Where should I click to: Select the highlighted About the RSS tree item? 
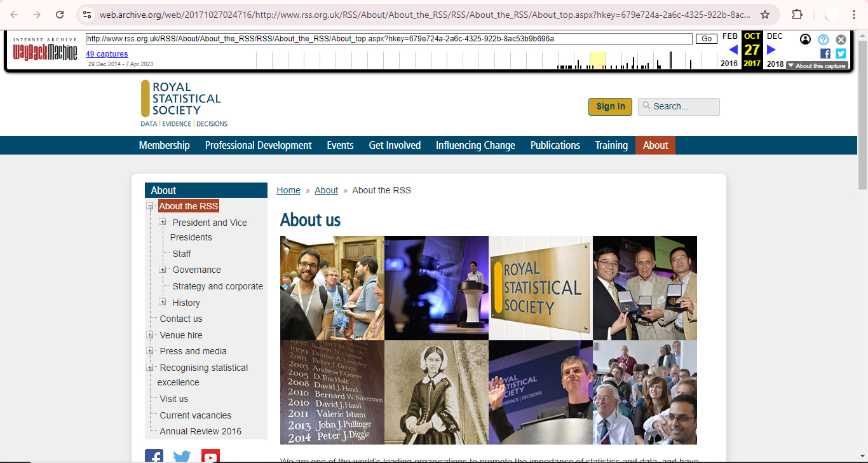188,206
